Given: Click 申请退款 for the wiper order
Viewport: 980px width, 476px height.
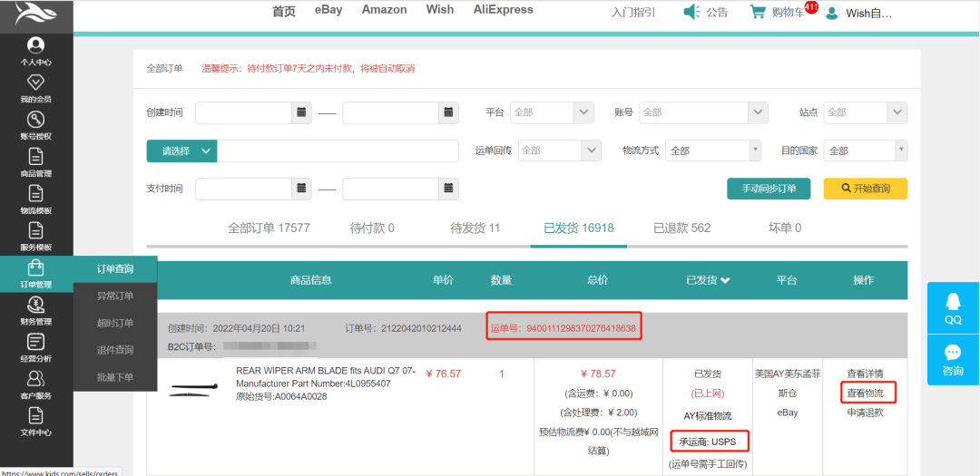Looking at the screenshot, I should [x=865, y=413].
